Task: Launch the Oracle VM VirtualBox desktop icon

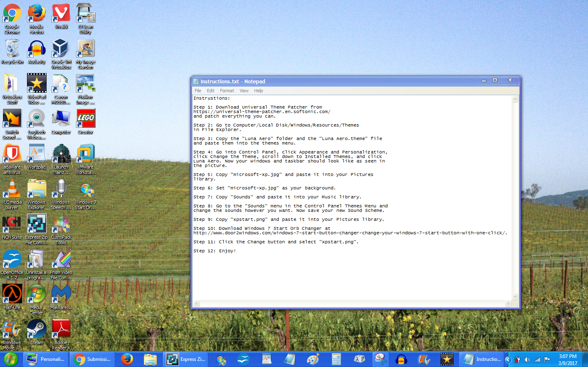Action: coord(61,54)
